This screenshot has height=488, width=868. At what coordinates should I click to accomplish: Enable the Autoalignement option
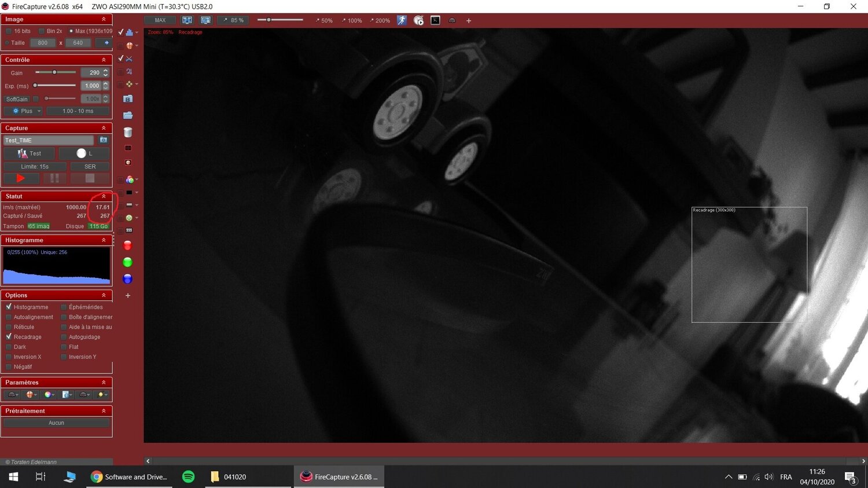click(9, 317)
